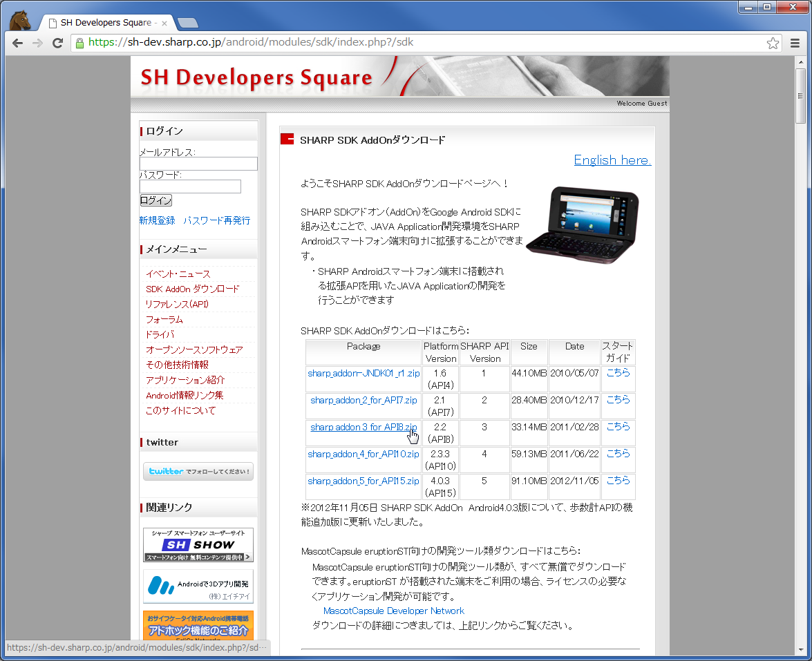The width and height of the screenshot is (812, 661).
Task: Open the Chrome hamburger menu
Action: click(x=795, y=43)
